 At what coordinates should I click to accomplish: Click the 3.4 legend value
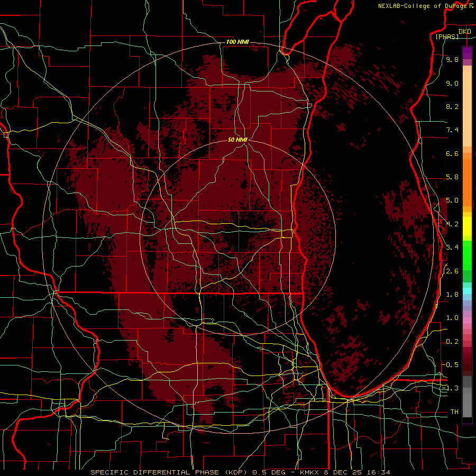452,248
